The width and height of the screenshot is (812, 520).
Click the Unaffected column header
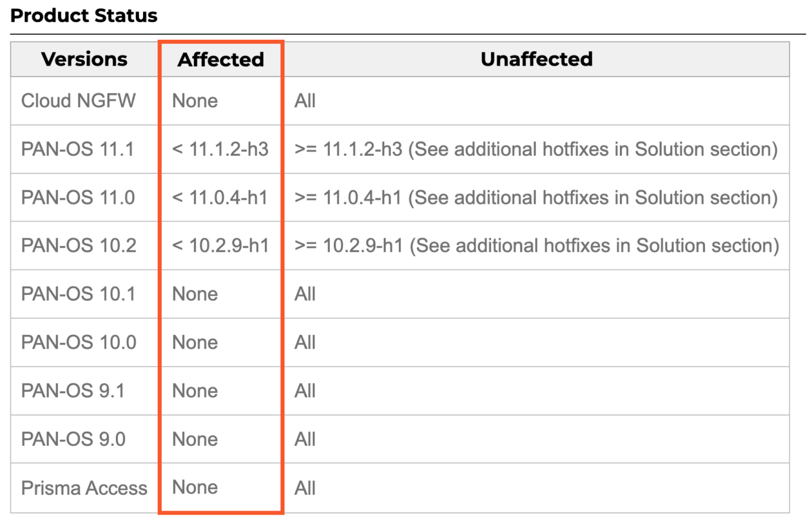536,59
